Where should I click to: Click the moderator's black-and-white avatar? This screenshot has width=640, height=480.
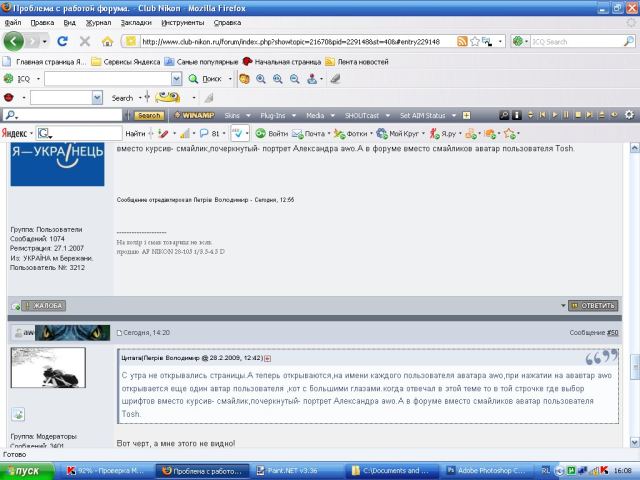(48, 368)
